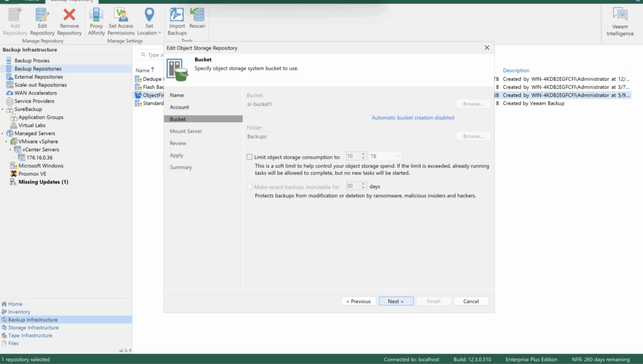Click Import Backups in the ribbon
The image size is (643, 364).
pos(177,21)
